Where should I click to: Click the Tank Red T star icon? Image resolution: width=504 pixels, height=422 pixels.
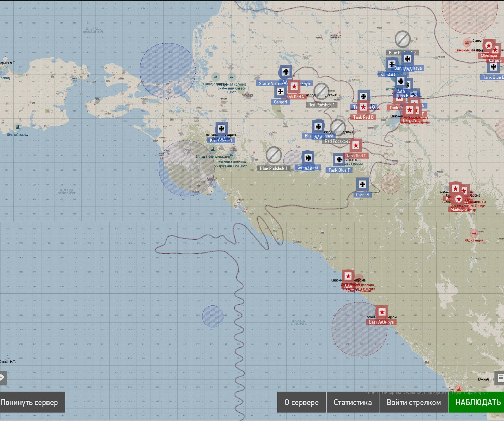click(356, 146)
